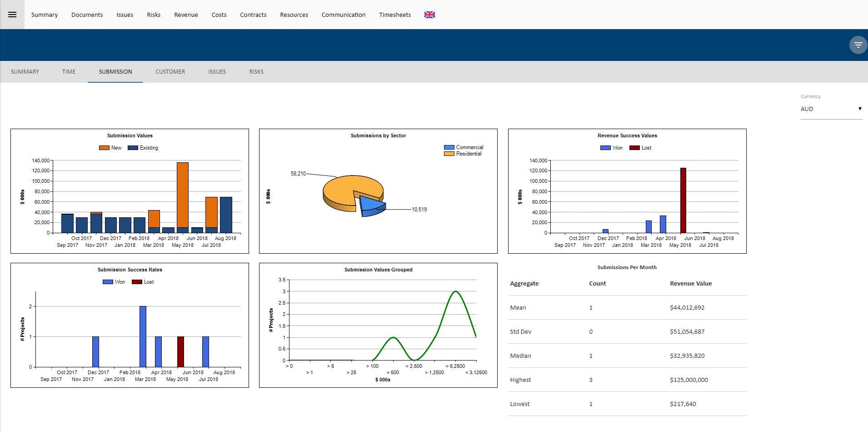868x431 pixels.
Task: Click the British flag language icon
Action: [x=429, y=14]
